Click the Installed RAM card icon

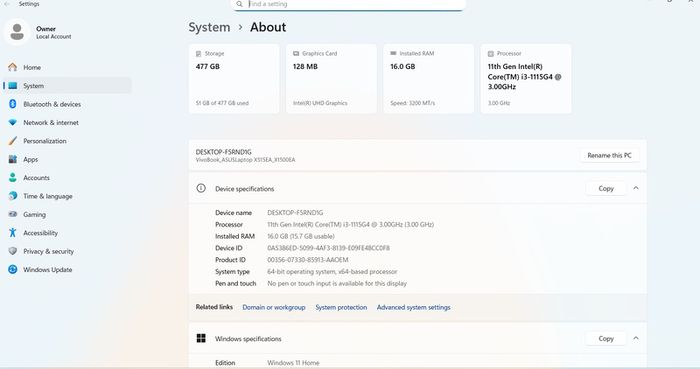point(393,54)
